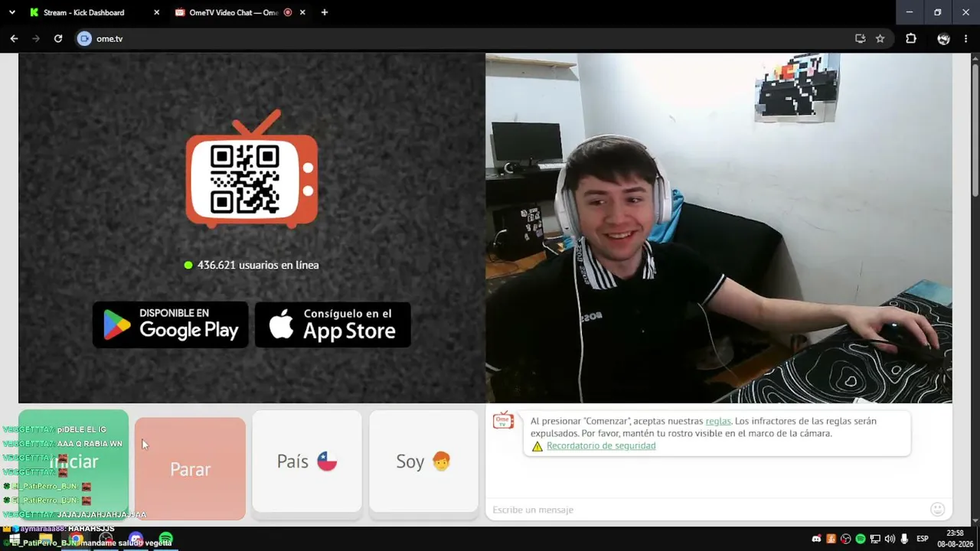Click the OmeTV QR code logo
980x551 pixels.
tap(252, 170)
